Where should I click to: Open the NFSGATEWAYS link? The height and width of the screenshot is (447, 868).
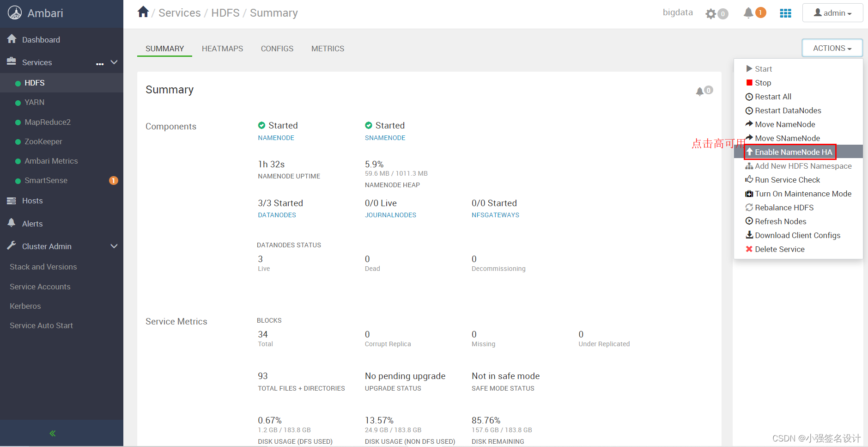click(x=495, y=215)
